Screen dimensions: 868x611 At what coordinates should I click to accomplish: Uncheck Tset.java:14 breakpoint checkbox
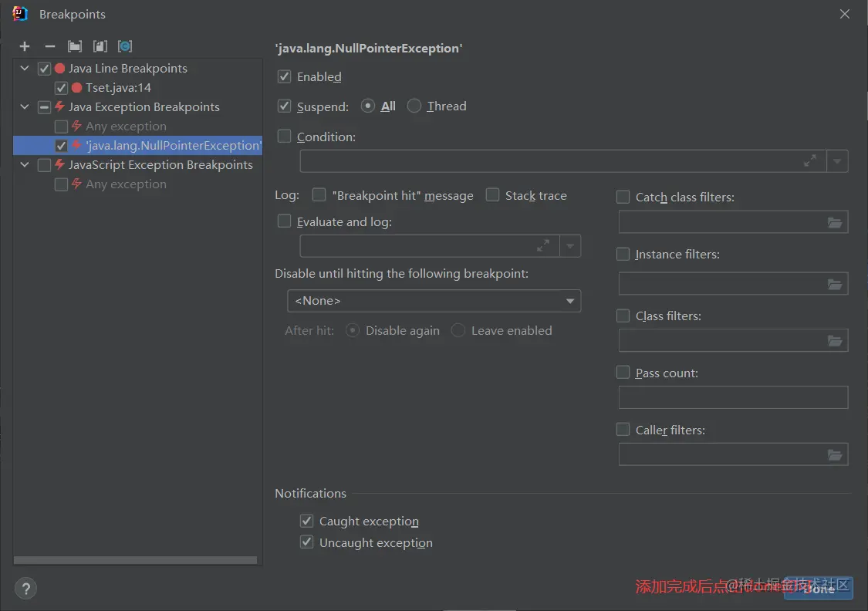click(x=62, y=88)
